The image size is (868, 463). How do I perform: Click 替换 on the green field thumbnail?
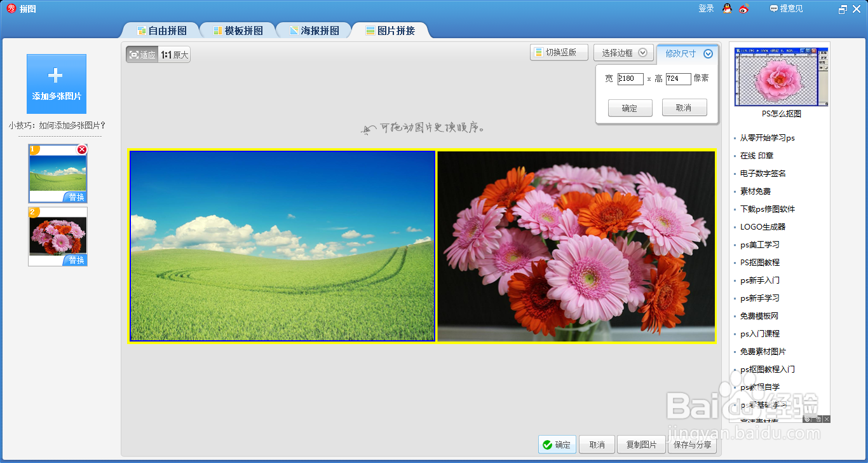pyautogui.click(x=76, y=197)
